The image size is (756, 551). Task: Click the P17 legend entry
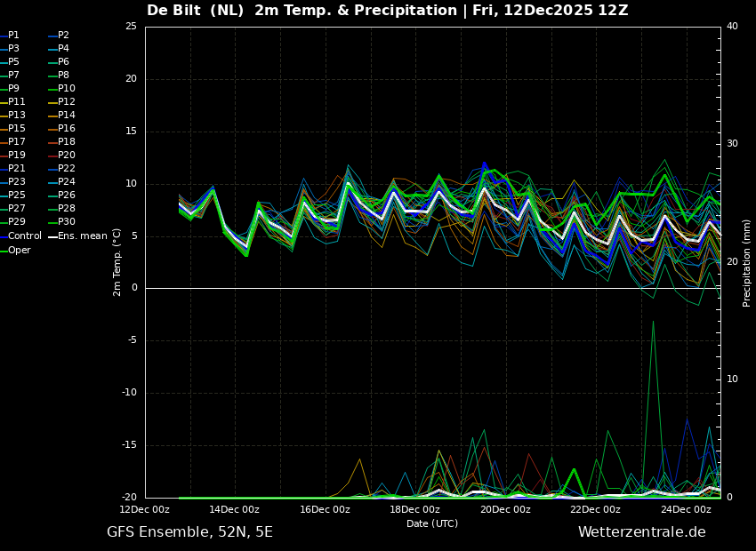(x=12, y=141)
